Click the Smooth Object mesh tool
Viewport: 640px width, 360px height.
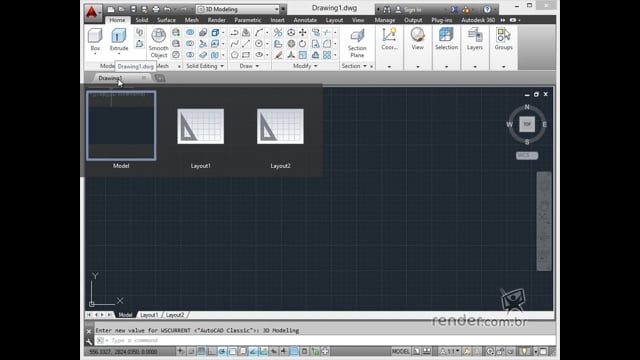click(158, 42)
